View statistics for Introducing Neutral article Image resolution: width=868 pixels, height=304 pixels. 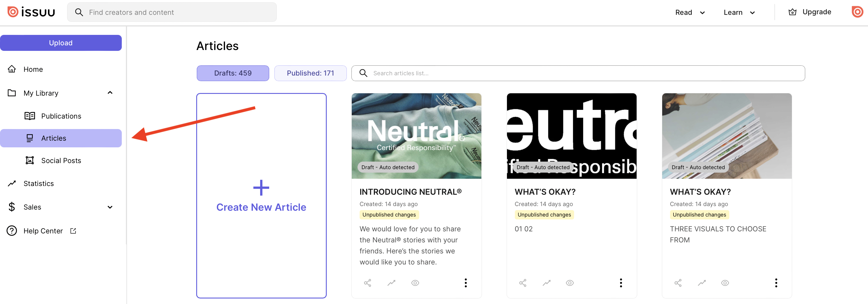tap(391, 283)
